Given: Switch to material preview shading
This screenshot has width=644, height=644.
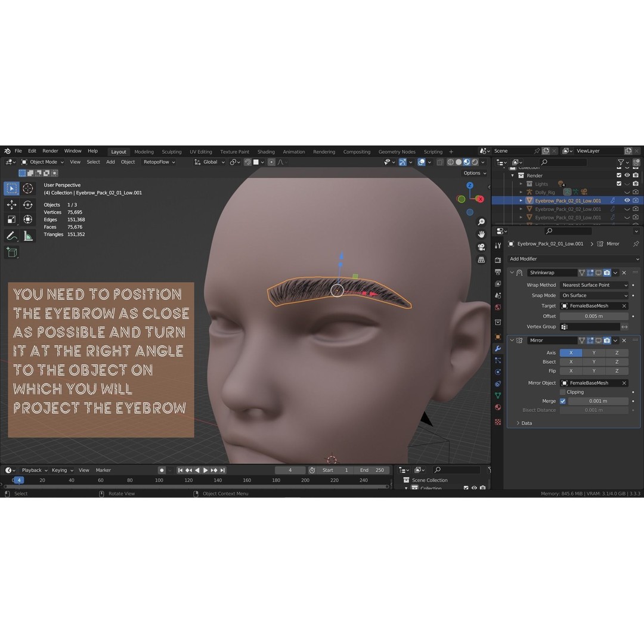Looking at the screenshot, I should [467, 162].
